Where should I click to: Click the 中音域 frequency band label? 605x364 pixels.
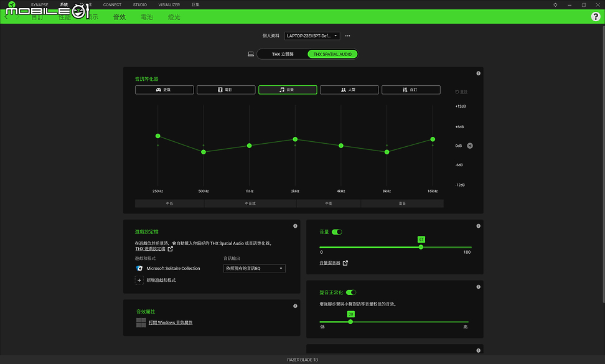(250, 203)
